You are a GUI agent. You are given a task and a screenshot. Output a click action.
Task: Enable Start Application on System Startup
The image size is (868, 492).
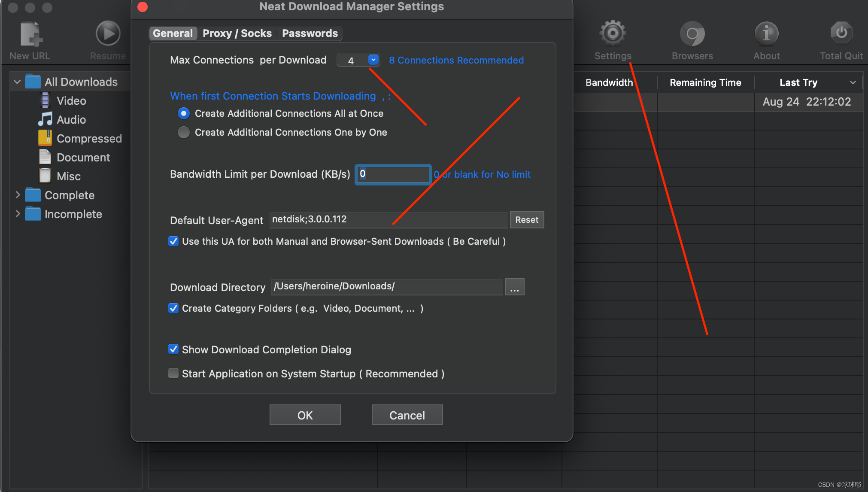click(173, 374)
